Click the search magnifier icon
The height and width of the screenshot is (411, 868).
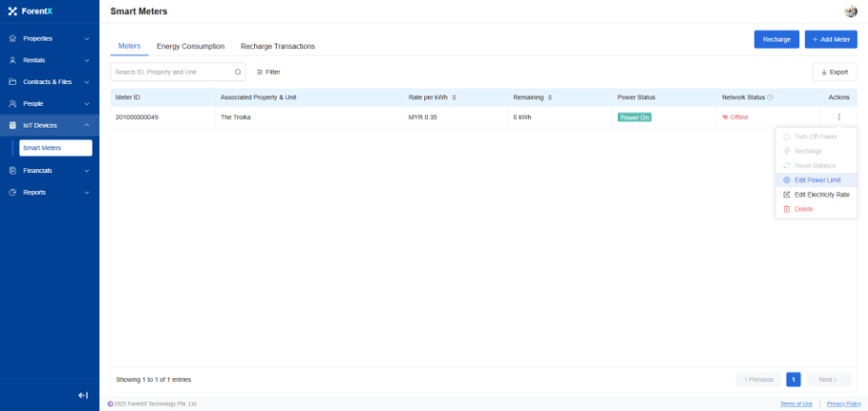[x=238, y=71]
